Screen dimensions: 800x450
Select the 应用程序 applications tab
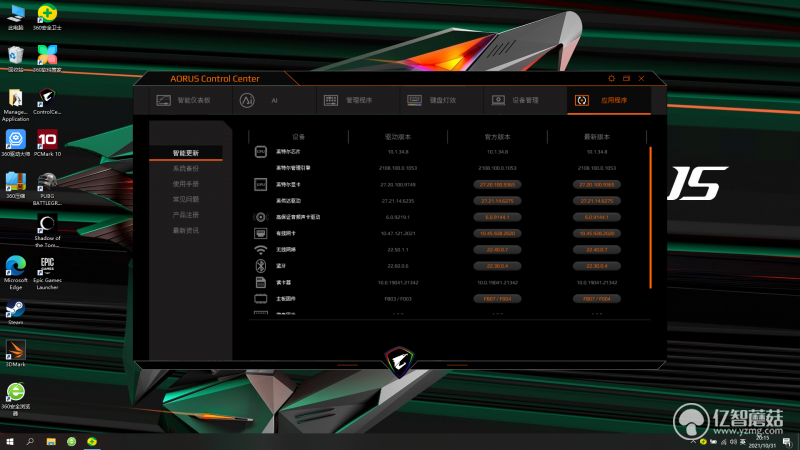click(x=609, y=101)
